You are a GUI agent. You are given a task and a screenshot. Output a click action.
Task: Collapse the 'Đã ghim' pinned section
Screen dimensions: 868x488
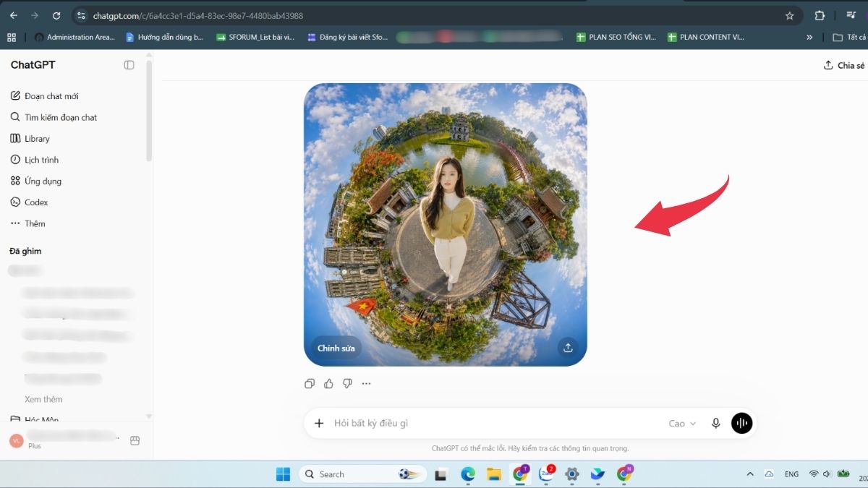[x=25, y=251]
